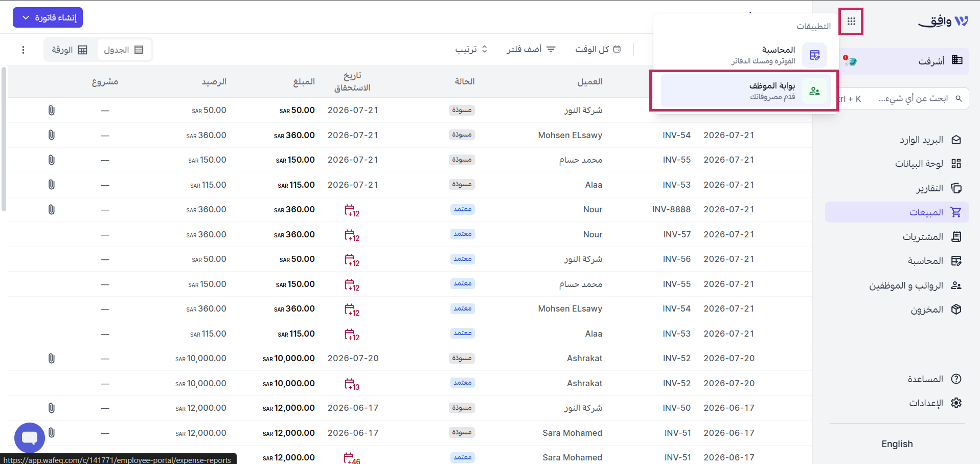The height and width of the screenshot is (464, 980).
Task: Click the Balance (الرصيد) column header
Action: coord(214,81)
